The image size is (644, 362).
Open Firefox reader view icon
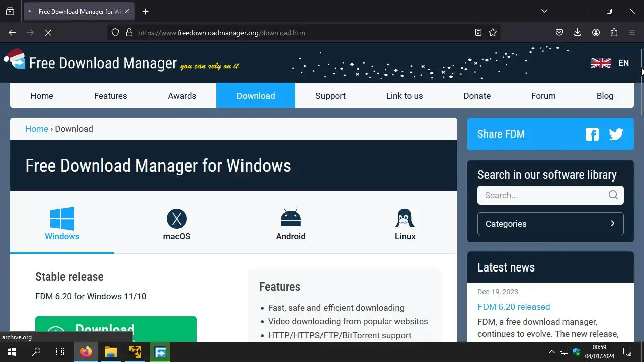[478, 32]
